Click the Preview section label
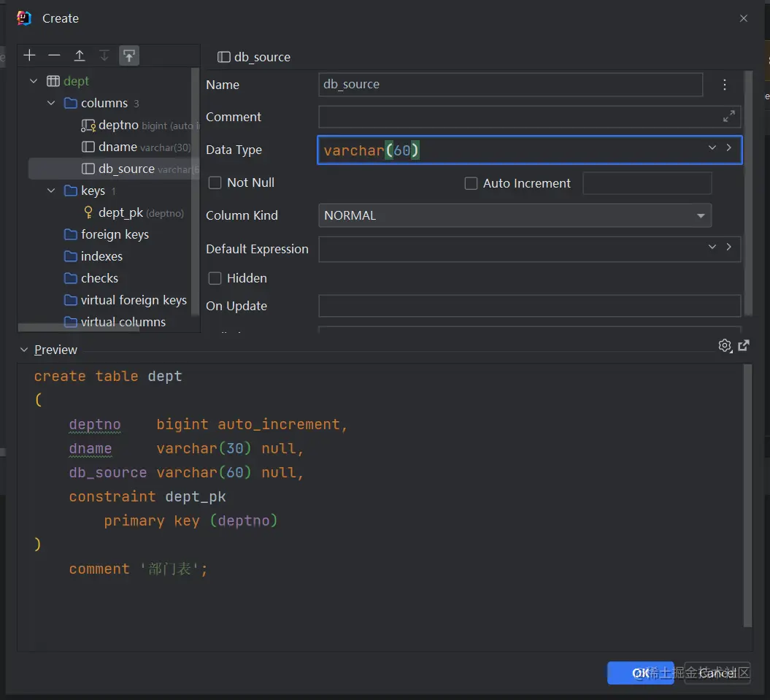The width and height of the screenshot is (770, 700). [x=55, y=350]
